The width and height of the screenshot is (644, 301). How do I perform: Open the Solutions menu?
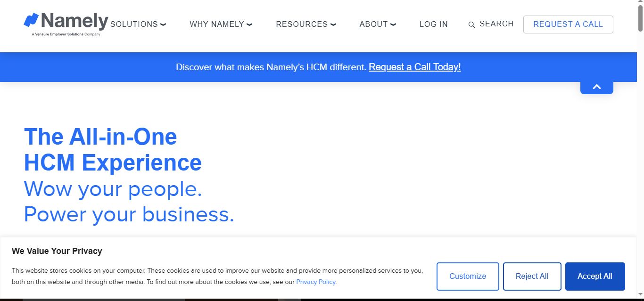point(134,24)
